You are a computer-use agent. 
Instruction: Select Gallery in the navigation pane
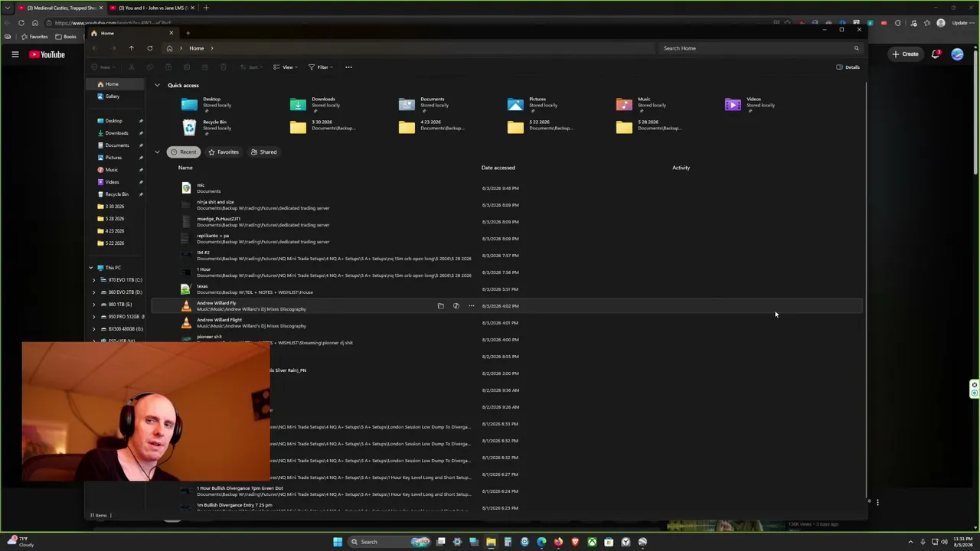[115, 96]
